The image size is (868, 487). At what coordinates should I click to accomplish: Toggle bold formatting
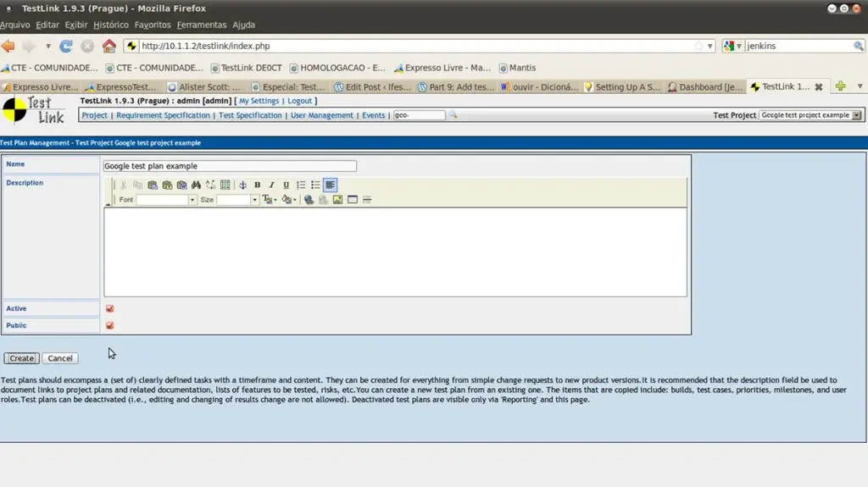coord(258,185)
